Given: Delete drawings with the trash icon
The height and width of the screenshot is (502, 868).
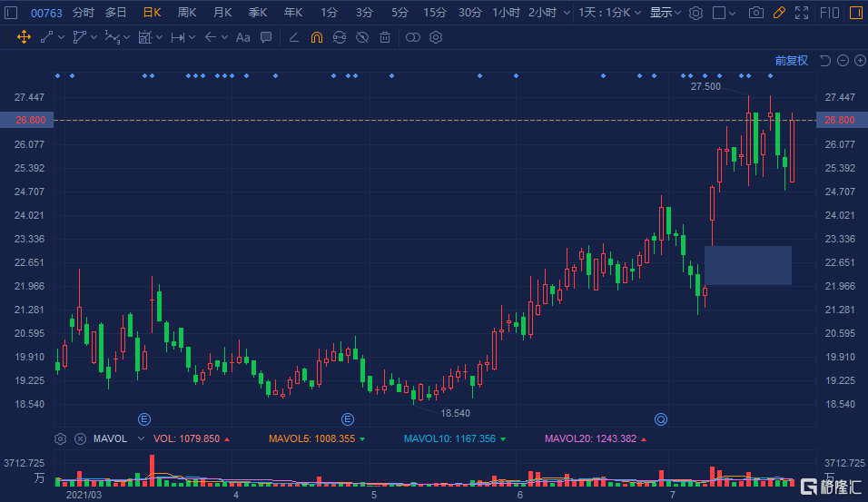Looking at the screenshot, I should pos(385,37).
